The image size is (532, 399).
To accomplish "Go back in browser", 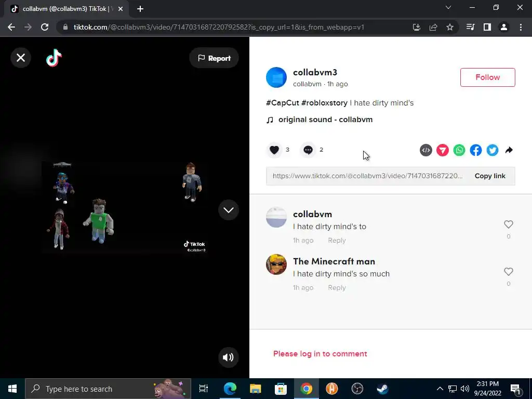I will tap(11, 27).
